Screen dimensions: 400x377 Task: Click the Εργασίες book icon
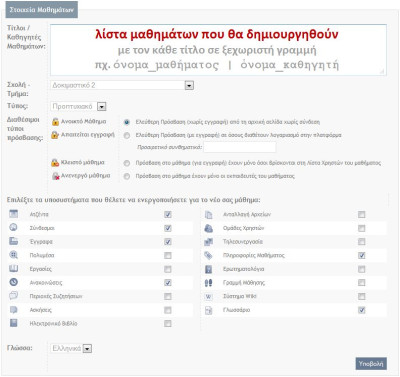pos(13,269)
